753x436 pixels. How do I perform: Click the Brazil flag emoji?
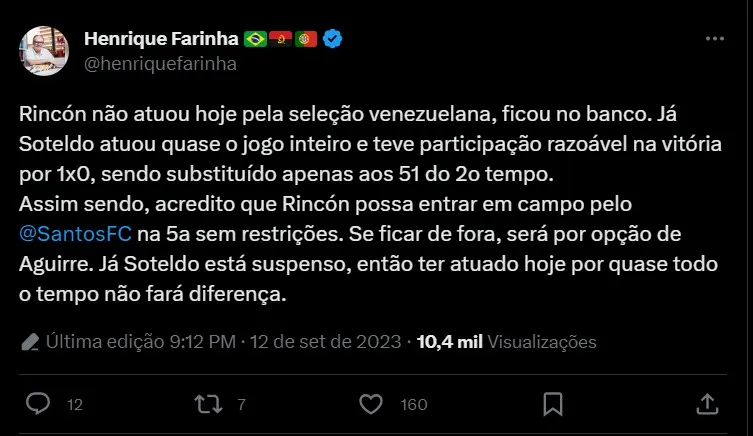coord(255,40)
